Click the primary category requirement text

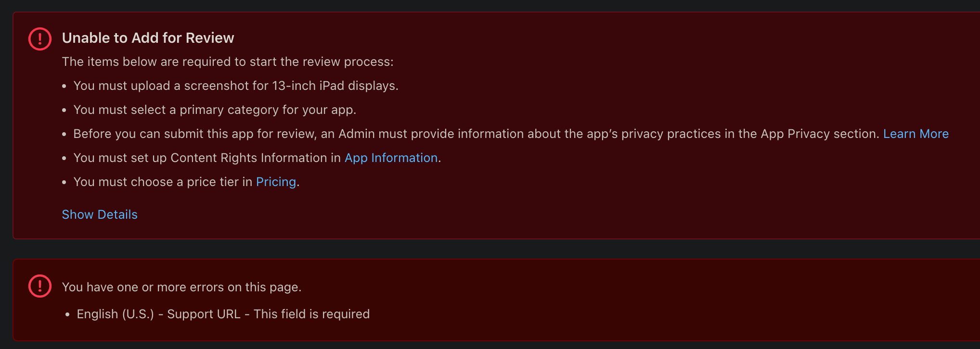pyautogui.click(x=214, y=110)
